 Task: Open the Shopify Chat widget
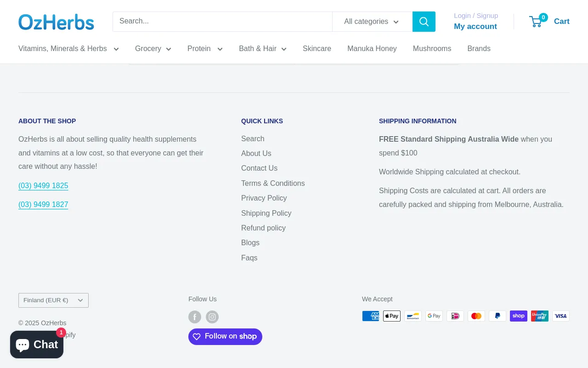[x=37, y=345]
